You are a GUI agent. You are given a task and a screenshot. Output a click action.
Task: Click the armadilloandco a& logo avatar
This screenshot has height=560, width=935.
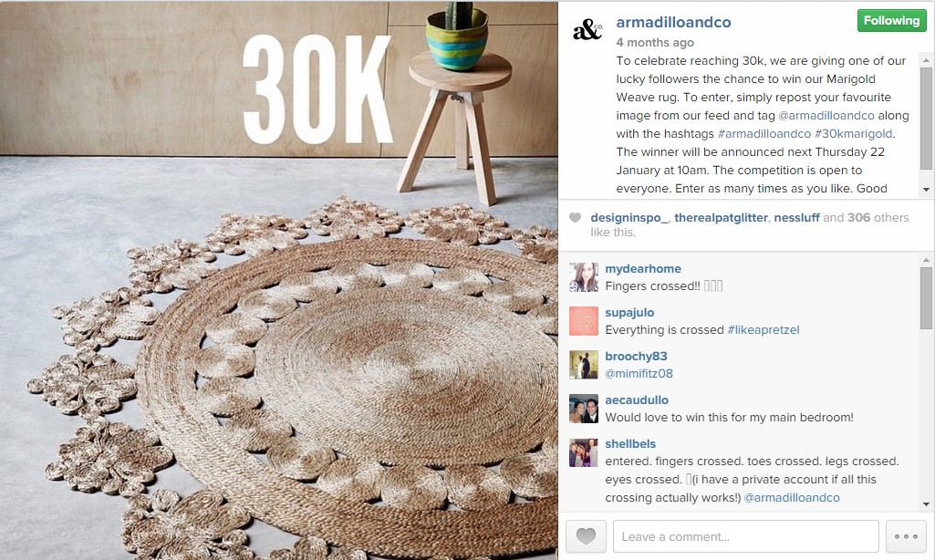tap(587, 30)
